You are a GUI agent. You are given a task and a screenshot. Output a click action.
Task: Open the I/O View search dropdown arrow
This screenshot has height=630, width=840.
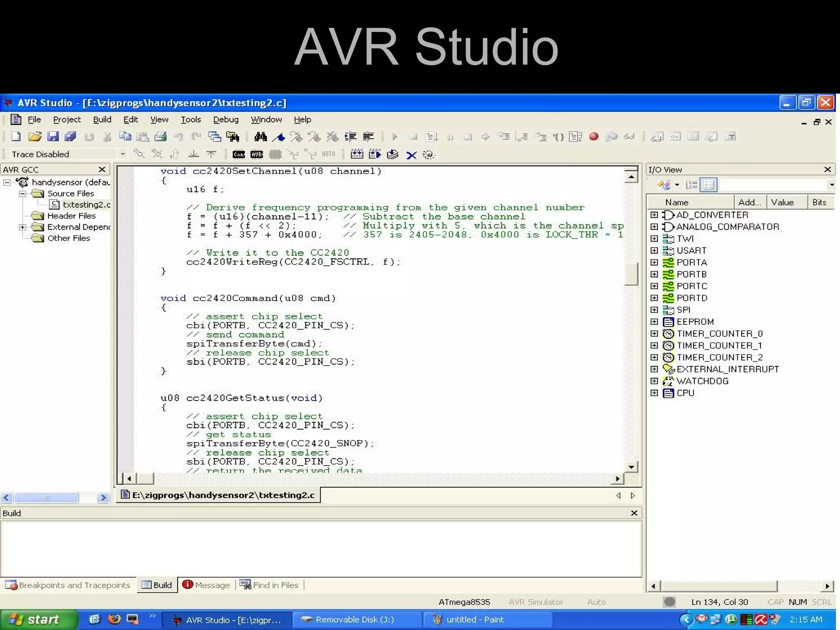831,185
